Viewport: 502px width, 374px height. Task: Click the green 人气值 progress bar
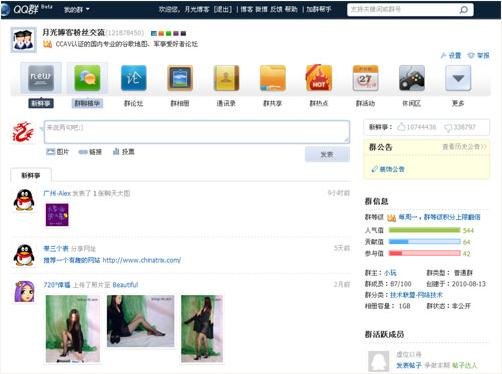pyautogui.click(x=425, y=230)
